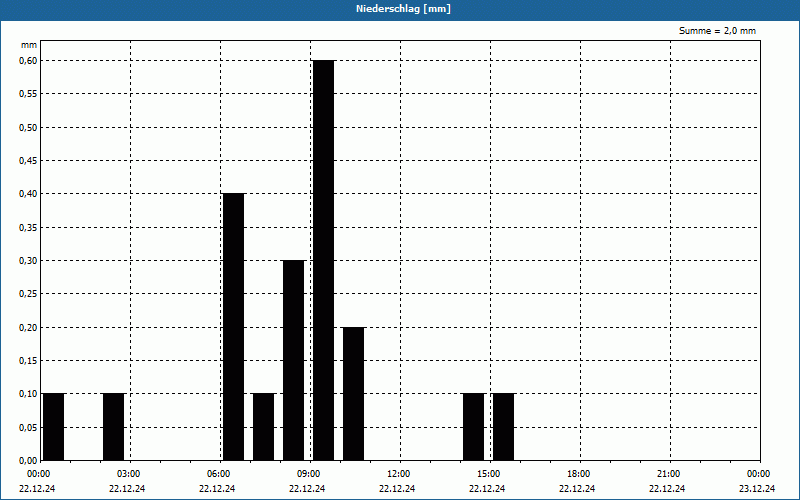Click the 22.12.24 date under 18:00
Image resolution: width=800 pixels, height=500 pixels.
tap(577, 489)
